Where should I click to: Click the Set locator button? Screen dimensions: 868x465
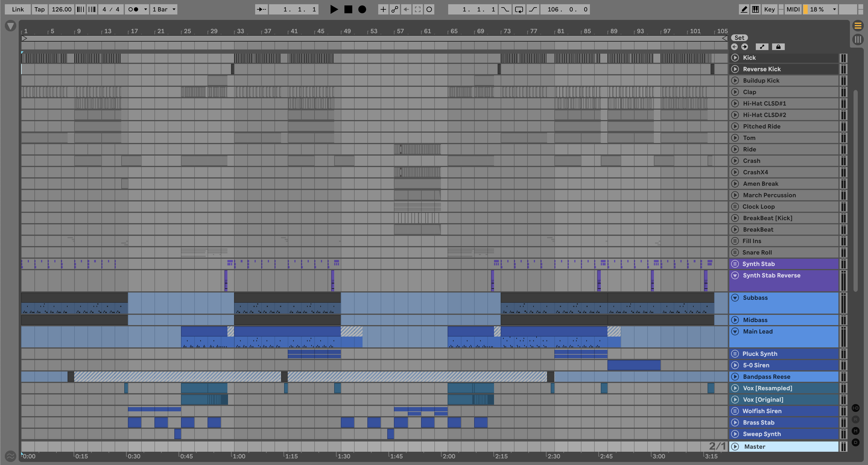click(739, 38)
